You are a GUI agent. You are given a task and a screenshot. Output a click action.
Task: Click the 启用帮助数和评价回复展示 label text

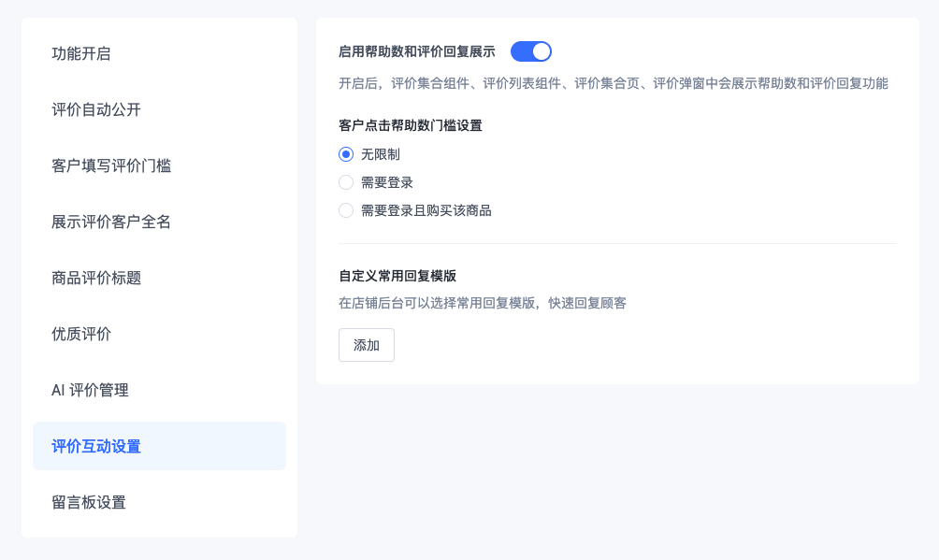point(417,52)
